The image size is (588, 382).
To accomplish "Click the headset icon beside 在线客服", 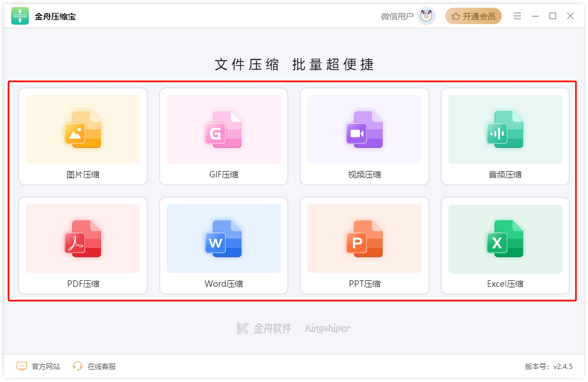I will pyautogui.click(x=78, y=366).
